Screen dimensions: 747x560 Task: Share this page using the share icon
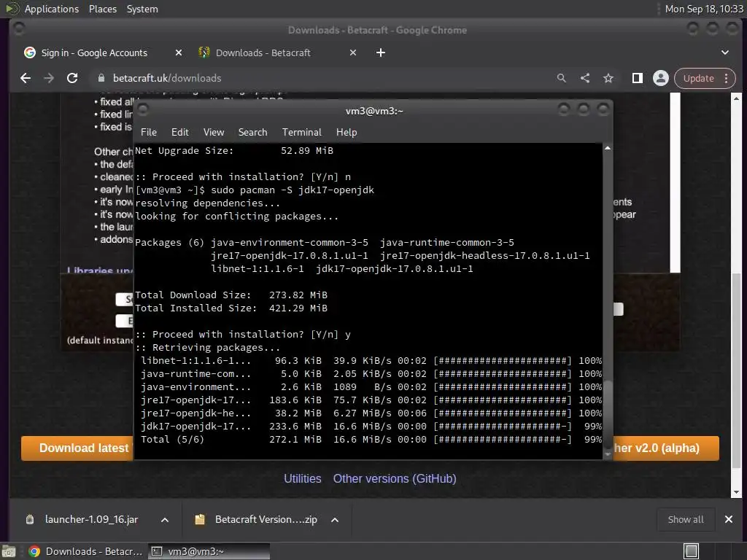585,78
